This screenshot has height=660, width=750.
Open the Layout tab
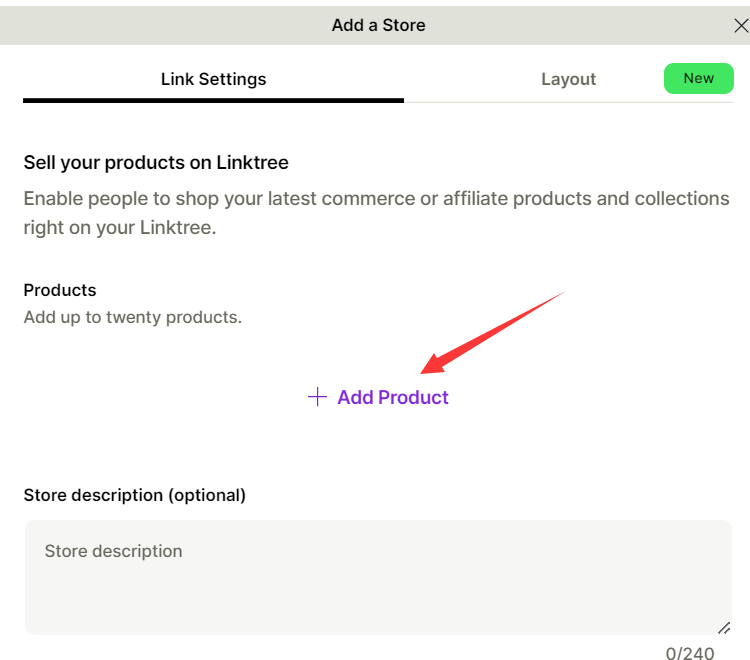coord(568,79)
